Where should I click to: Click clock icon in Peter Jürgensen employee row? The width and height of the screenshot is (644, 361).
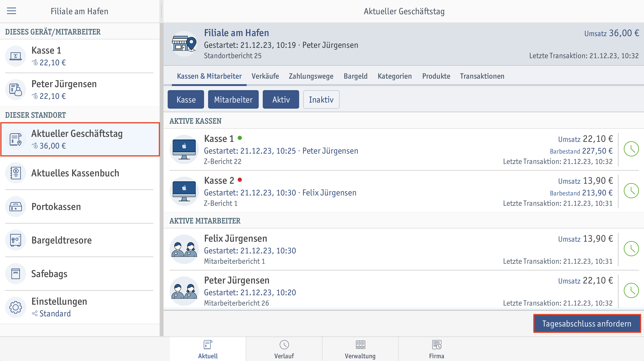[631, 290]
